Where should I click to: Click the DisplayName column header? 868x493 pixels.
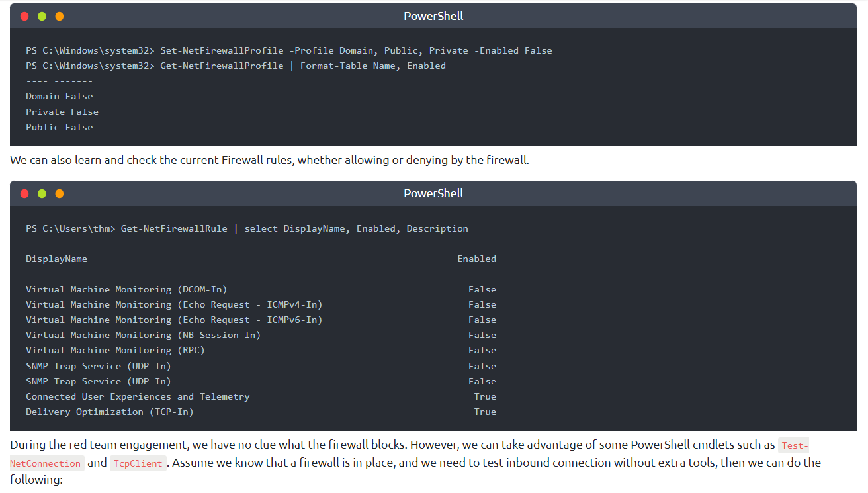point(56,259)
